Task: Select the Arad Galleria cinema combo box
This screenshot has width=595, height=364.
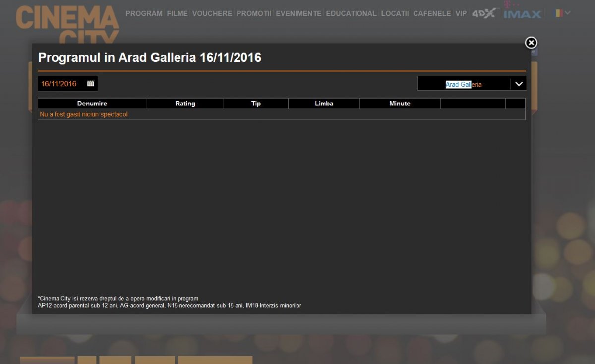Action: point(472,84)
